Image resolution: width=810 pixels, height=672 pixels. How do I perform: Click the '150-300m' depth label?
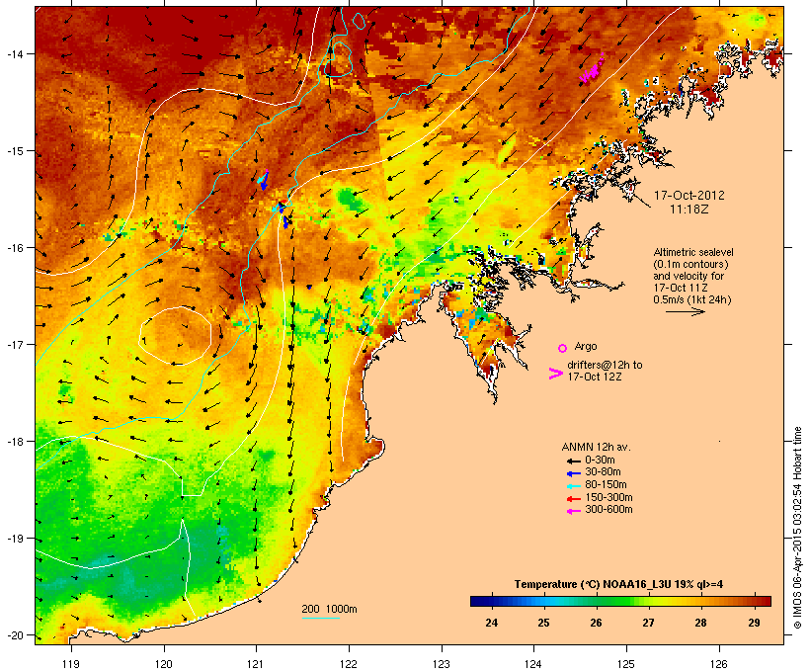tap(608, 497)
